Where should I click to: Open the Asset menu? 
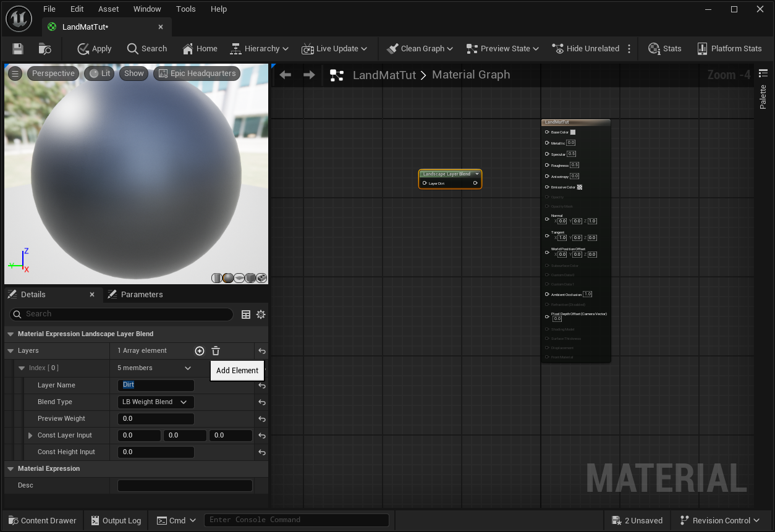tap(109, 9)
